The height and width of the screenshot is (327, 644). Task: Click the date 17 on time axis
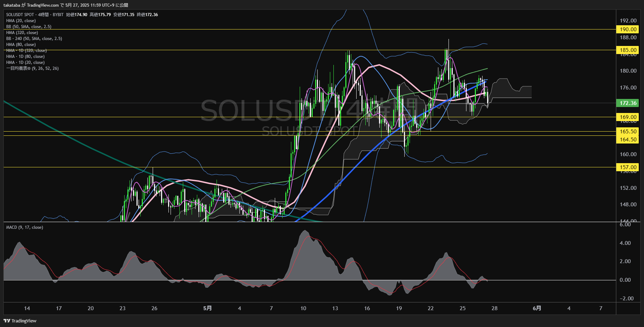point(59,308)
